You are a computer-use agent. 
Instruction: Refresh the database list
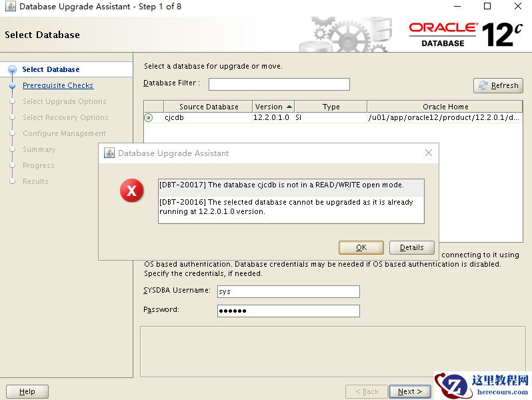[498, 85]
